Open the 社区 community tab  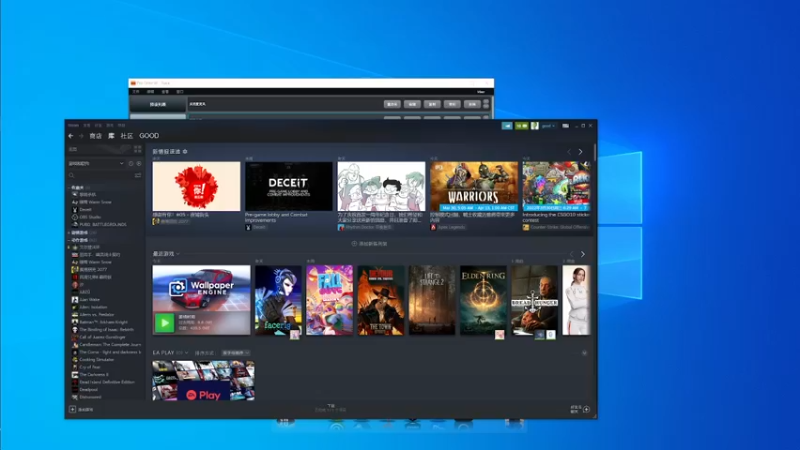pyautogui.click(x=127, y=136)
